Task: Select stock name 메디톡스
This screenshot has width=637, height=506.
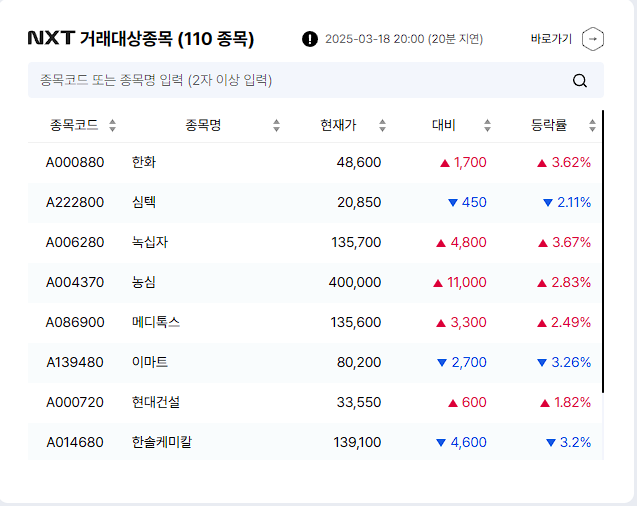Action: click(x=156, y=322)
